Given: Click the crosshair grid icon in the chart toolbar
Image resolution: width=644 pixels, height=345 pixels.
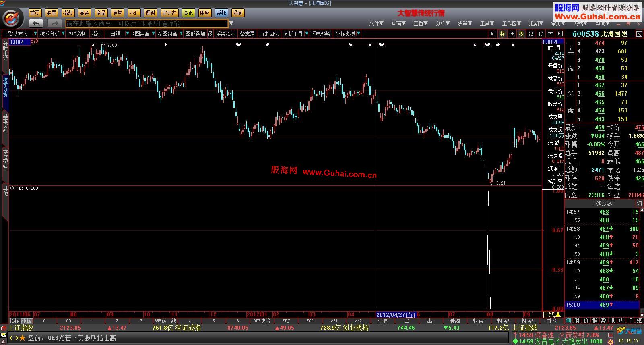Looking at the screenshot, I should click(x=512, y=34).
